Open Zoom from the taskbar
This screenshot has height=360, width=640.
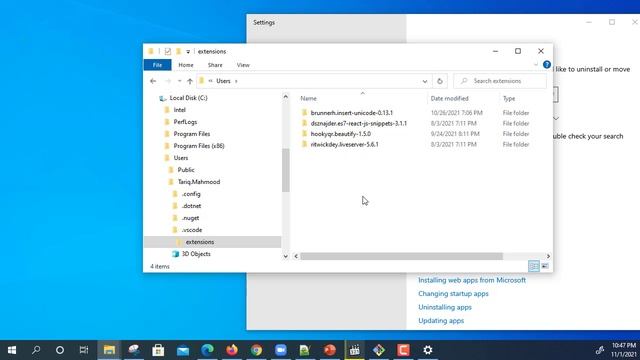[x=281, y=350]
